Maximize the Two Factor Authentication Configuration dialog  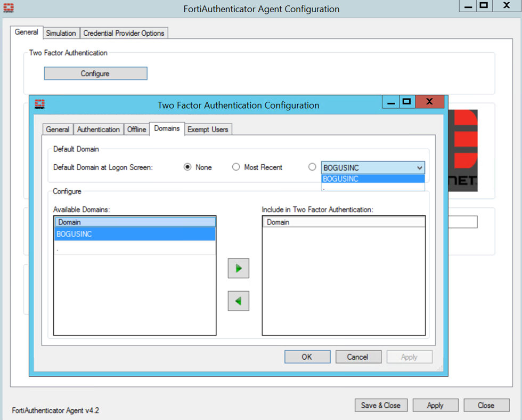tap(407, 102)
